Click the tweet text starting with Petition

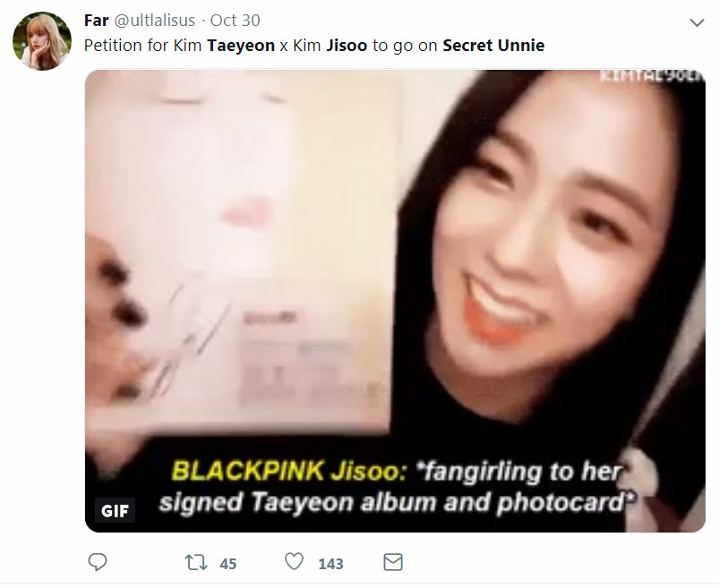pos(314,46)
